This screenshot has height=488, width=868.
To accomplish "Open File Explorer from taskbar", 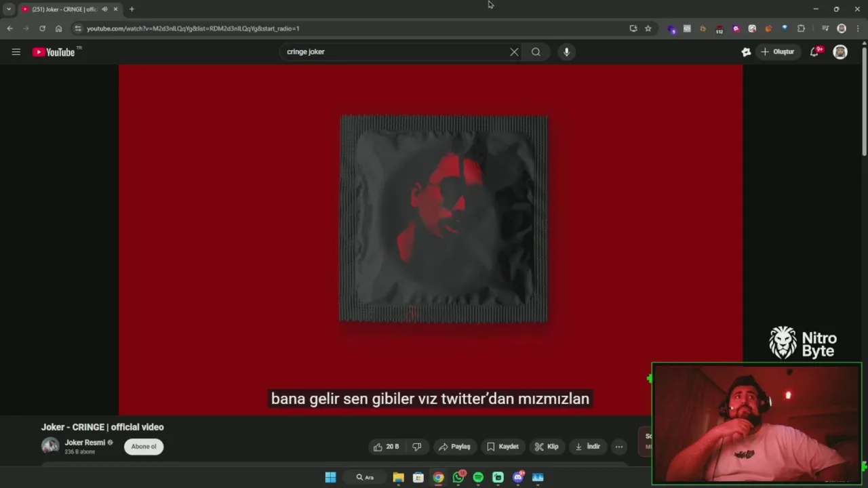I will pos(398,477).
